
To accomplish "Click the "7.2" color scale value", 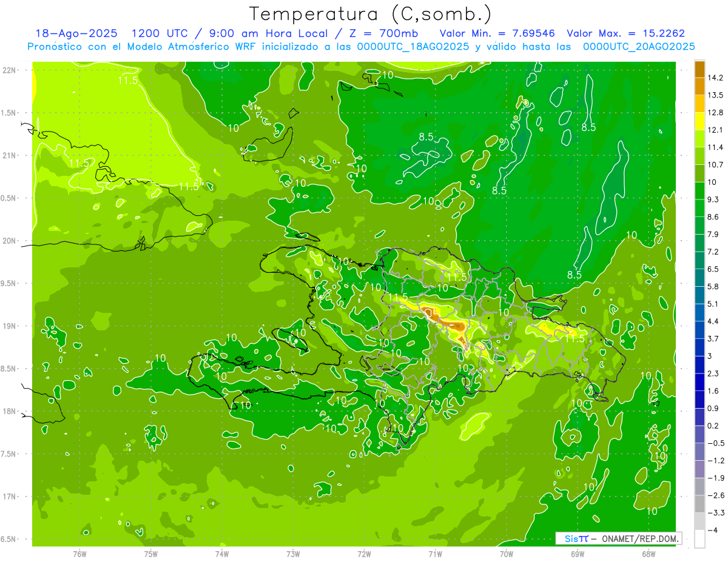I will coord(713,252).
